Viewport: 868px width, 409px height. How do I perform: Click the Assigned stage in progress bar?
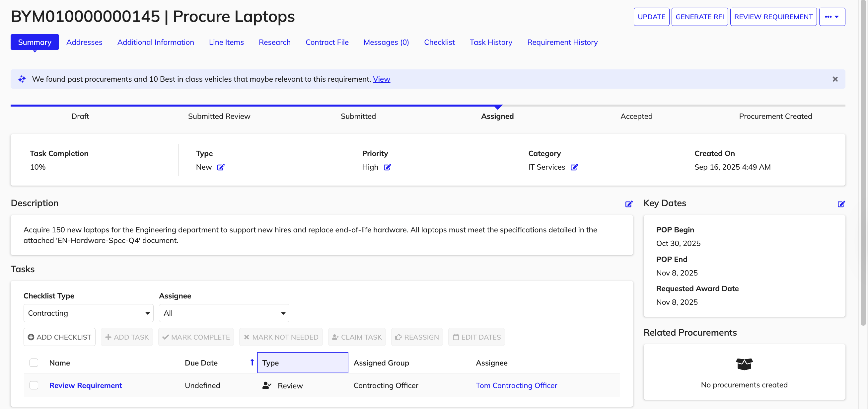497,116
